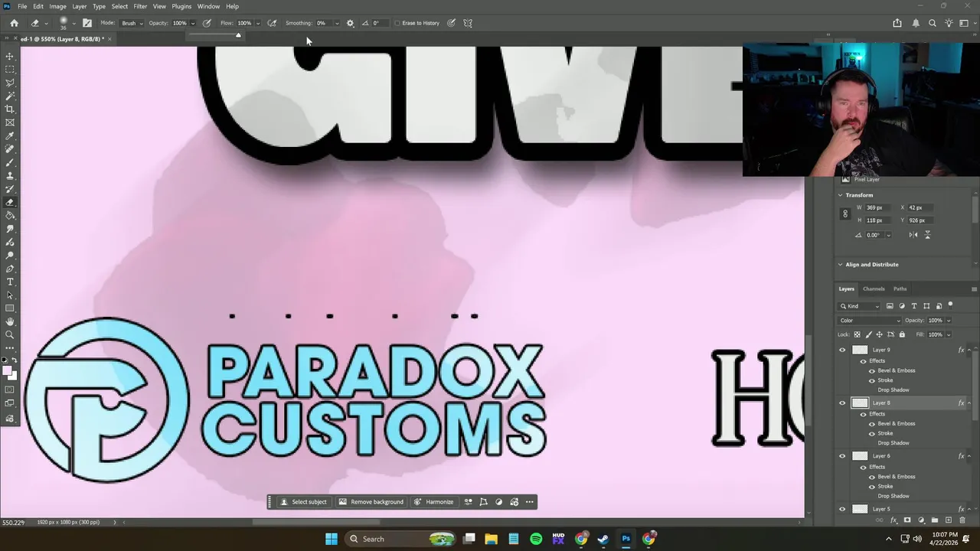This screenshot has height=551, width=980.
Task: Select the Eraser tool in the toolbox
Action: (10, 203)
